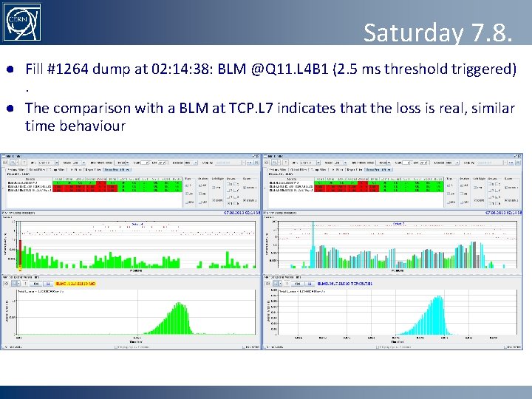Click first icon of green time plot toolbar
The image size is (532, 399).
(6, 284)
